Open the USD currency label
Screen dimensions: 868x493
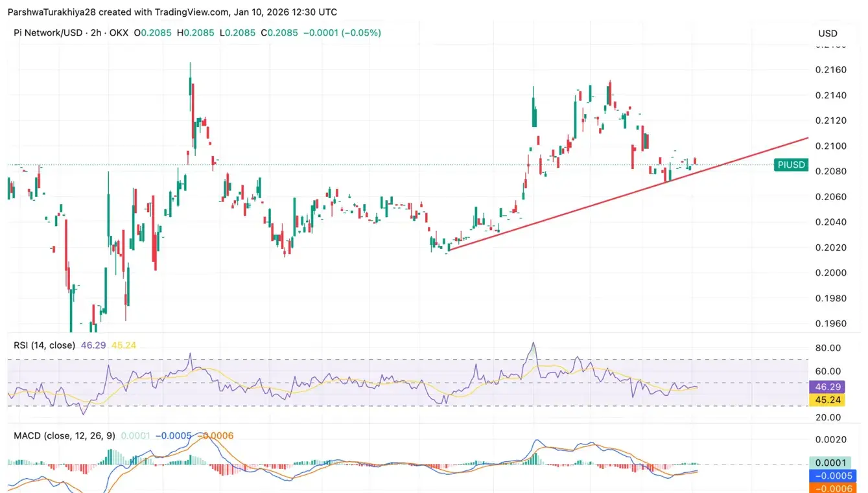pyautogui.click(x=828, y=33)
